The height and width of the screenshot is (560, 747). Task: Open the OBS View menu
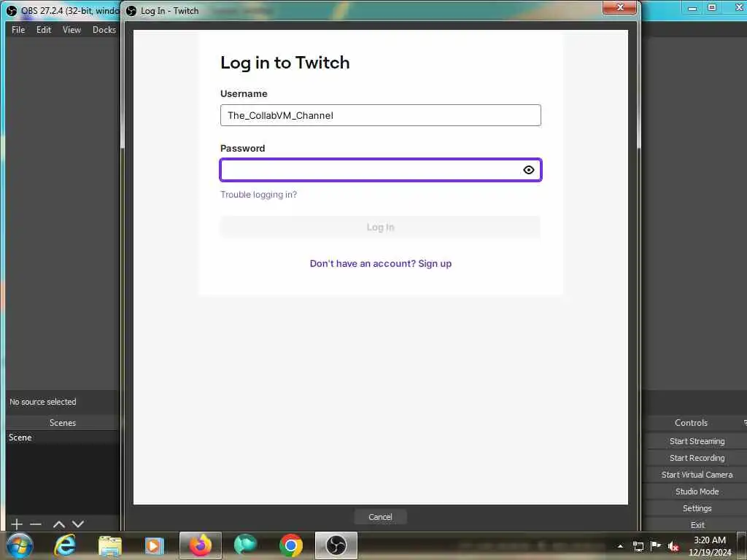pos(71,29)
